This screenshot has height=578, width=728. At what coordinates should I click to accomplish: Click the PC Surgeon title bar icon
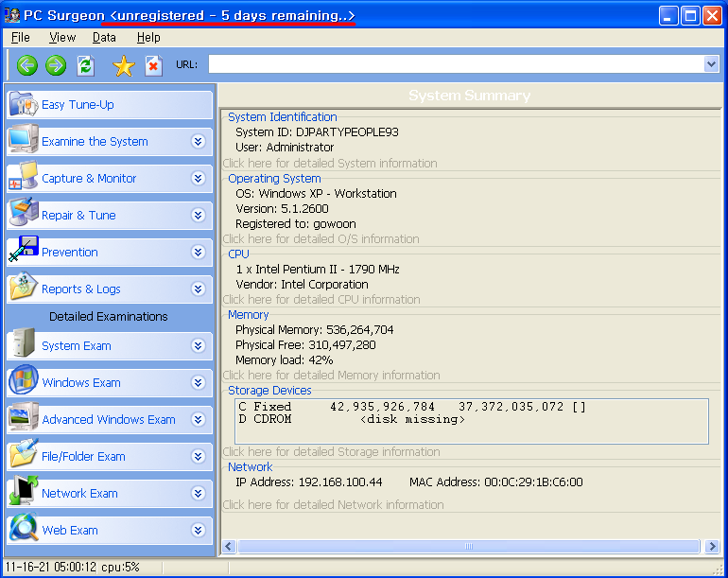pos(11,15)
